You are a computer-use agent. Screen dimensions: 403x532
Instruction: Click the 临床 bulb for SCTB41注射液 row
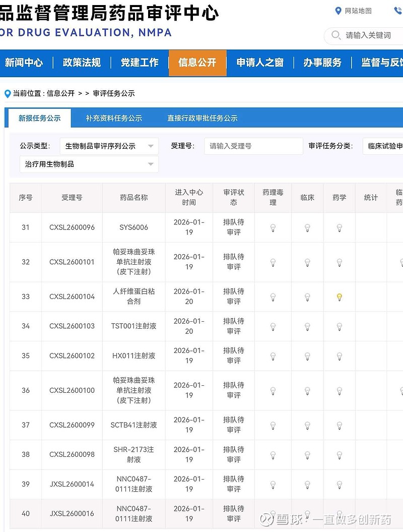coord(307,426)
